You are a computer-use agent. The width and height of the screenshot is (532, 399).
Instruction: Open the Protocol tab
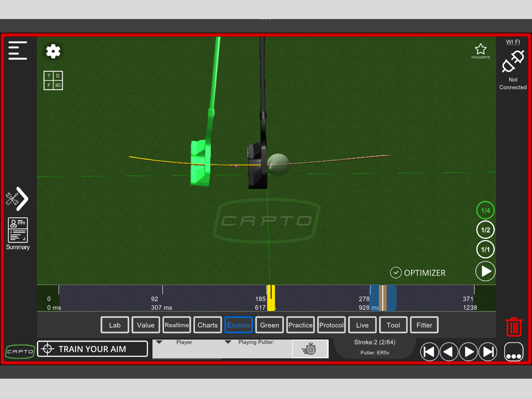(331, 325)
